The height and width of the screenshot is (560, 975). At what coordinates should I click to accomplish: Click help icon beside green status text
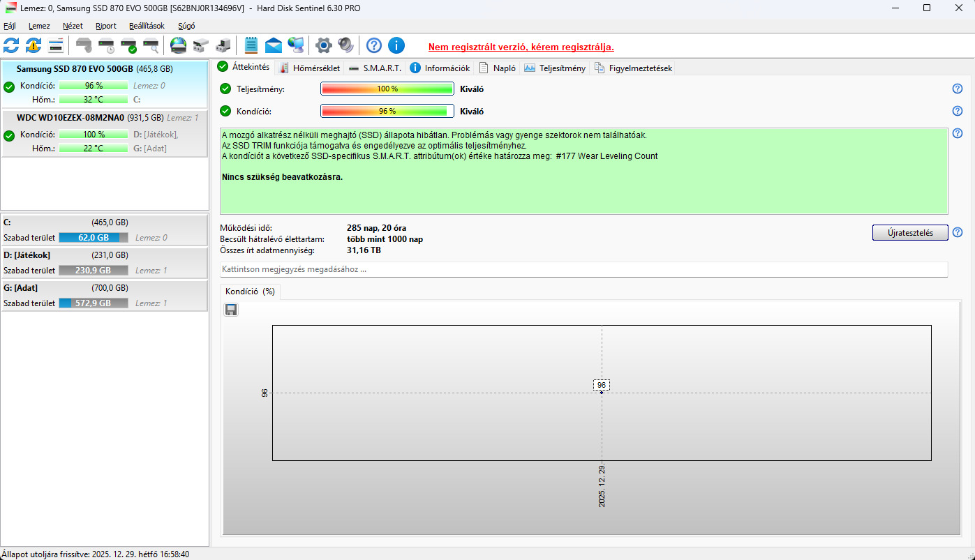coord(958,133)
